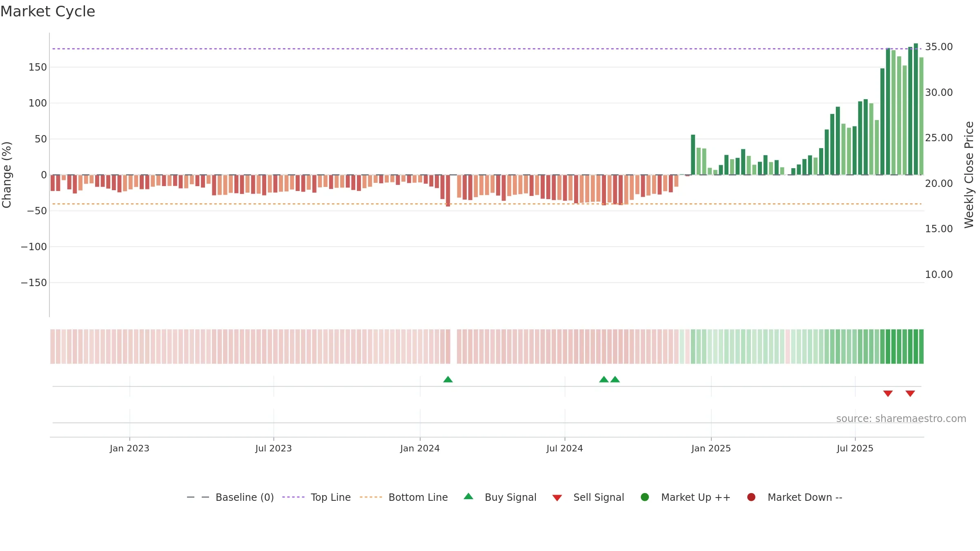Click the Jan 2024 axis label
The height and width of the screenshot is (551, 980).
420,448
